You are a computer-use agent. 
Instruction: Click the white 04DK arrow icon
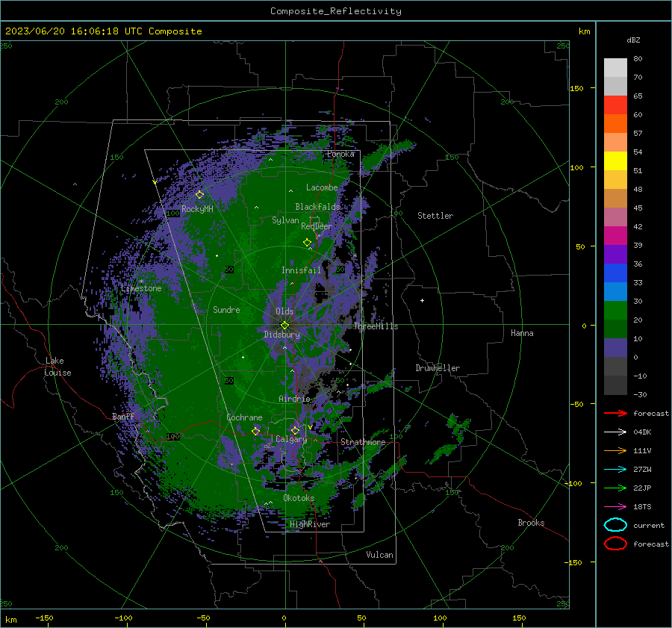coord(615,432)
